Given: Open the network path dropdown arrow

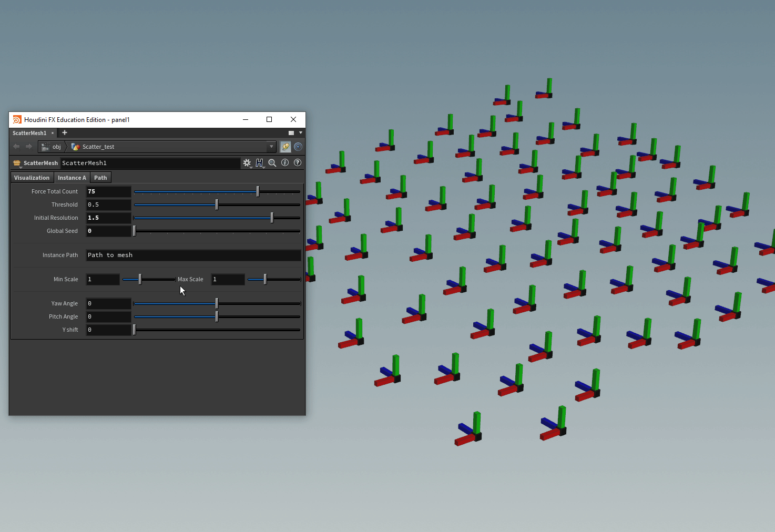Looking at the screenshot, I should [x=271, y=146].
